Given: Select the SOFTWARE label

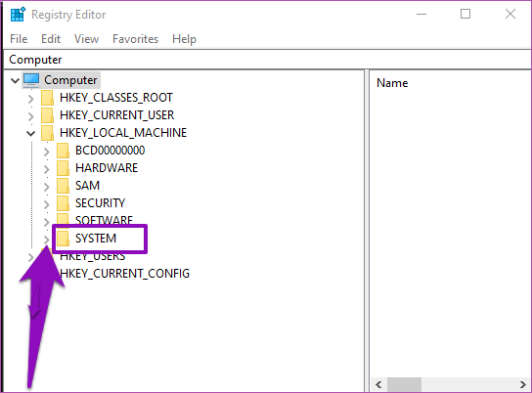Looking at the screenshot, I should coord(104,220).
